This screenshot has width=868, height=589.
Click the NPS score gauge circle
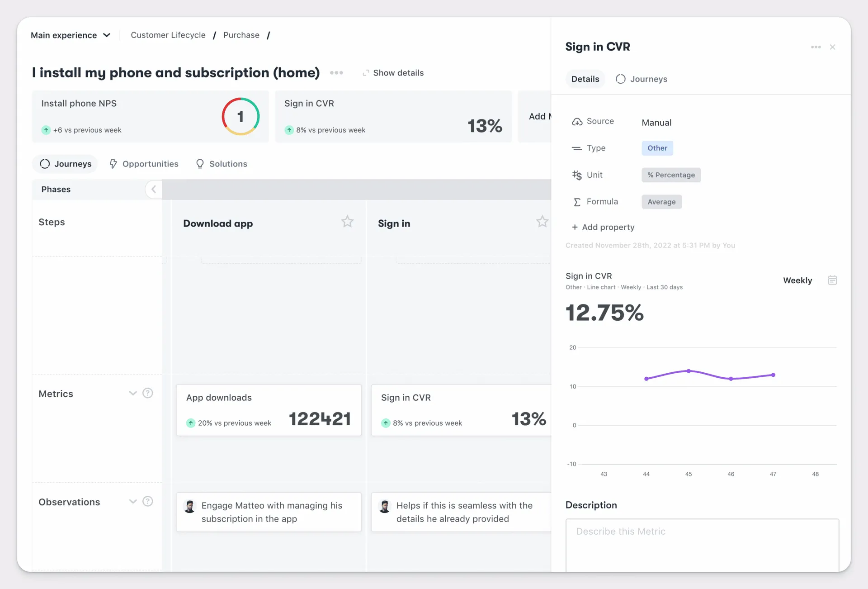pos(241,117)
